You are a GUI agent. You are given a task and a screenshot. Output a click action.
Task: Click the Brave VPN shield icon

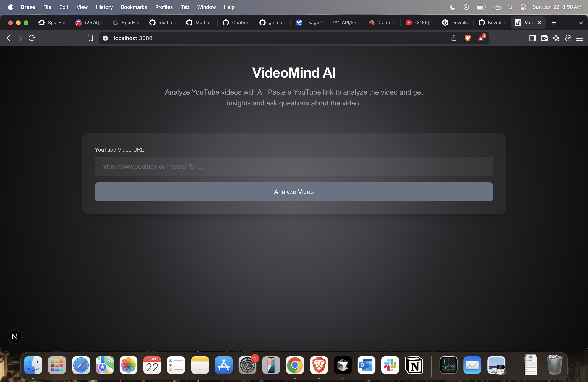(x=568, y=38)
